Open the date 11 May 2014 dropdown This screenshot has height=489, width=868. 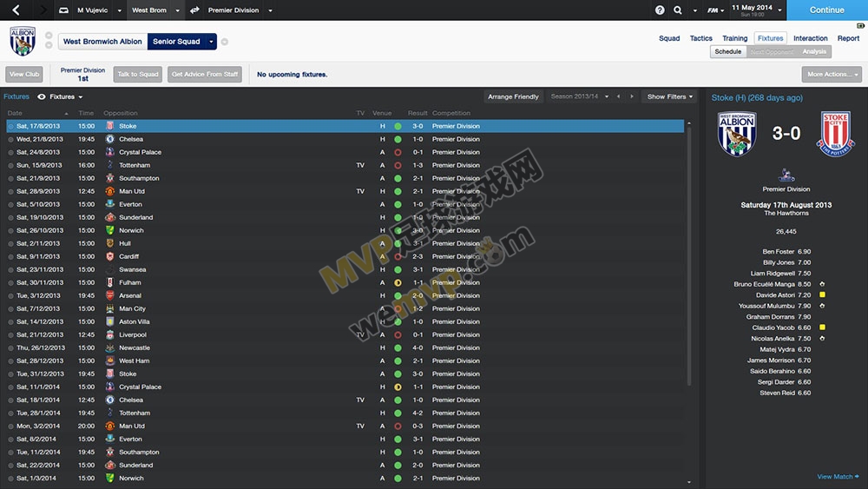click(780, 10)
